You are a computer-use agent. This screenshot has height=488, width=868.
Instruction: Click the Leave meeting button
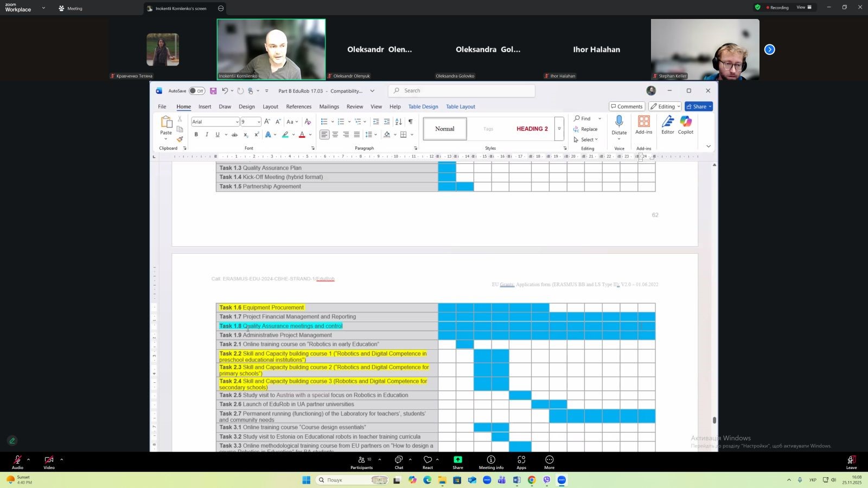[851, 461]
